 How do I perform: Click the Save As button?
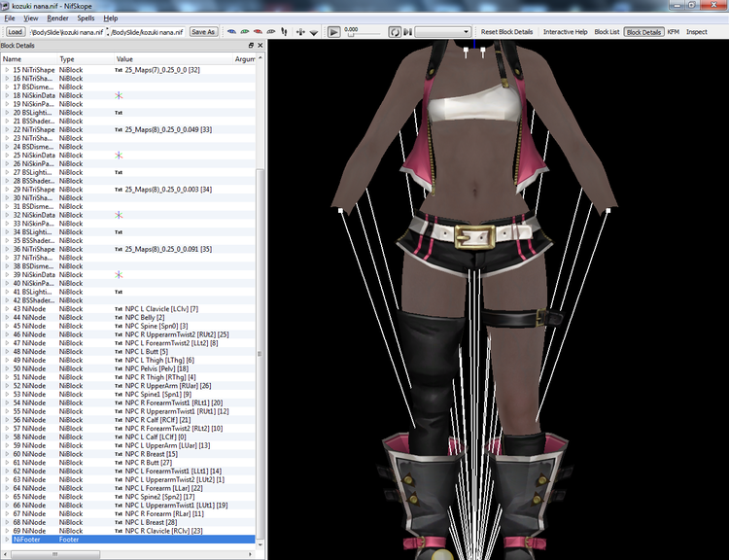pos(203,32)
